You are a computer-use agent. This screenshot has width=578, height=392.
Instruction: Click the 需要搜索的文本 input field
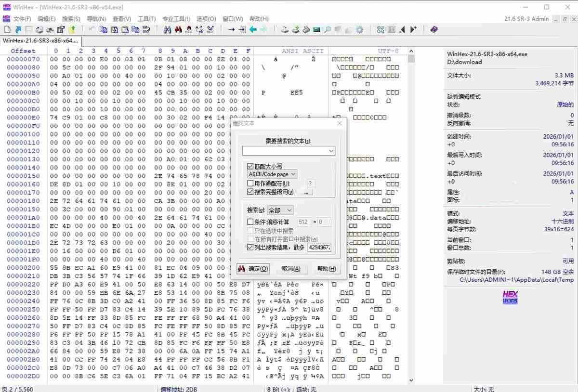[x=289, y=151]
